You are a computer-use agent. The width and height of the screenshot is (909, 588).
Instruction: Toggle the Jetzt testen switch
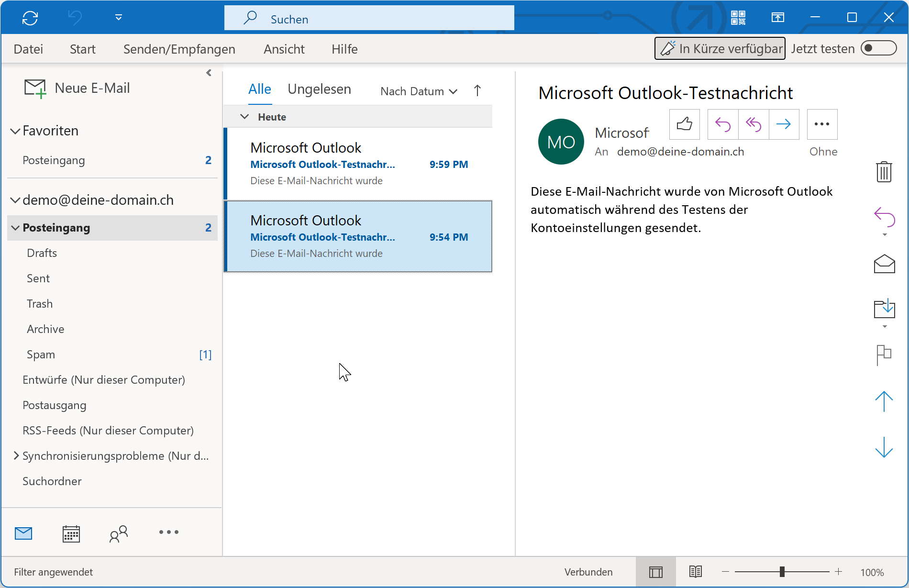point(878,48)
